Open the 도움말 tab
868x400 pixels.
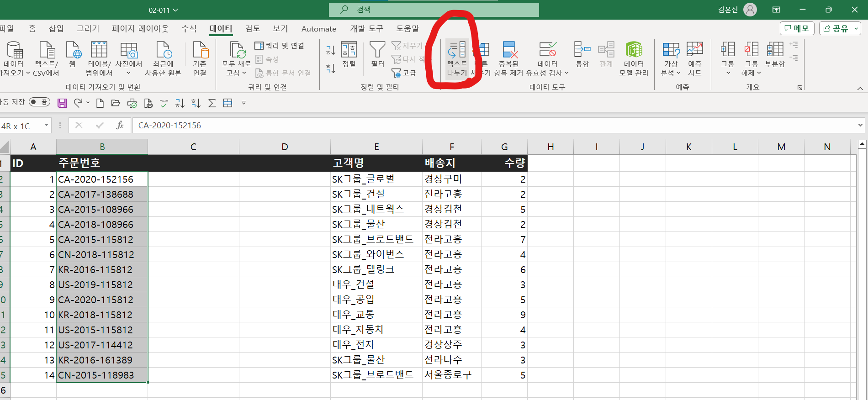(x=408, y=28)
